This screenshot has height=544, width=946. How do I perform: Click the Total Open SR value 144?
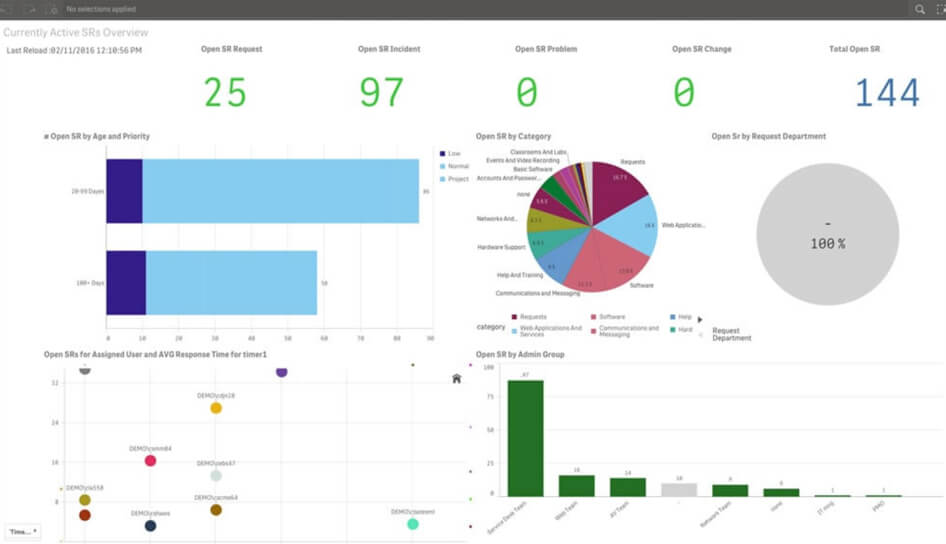[887, 92]
